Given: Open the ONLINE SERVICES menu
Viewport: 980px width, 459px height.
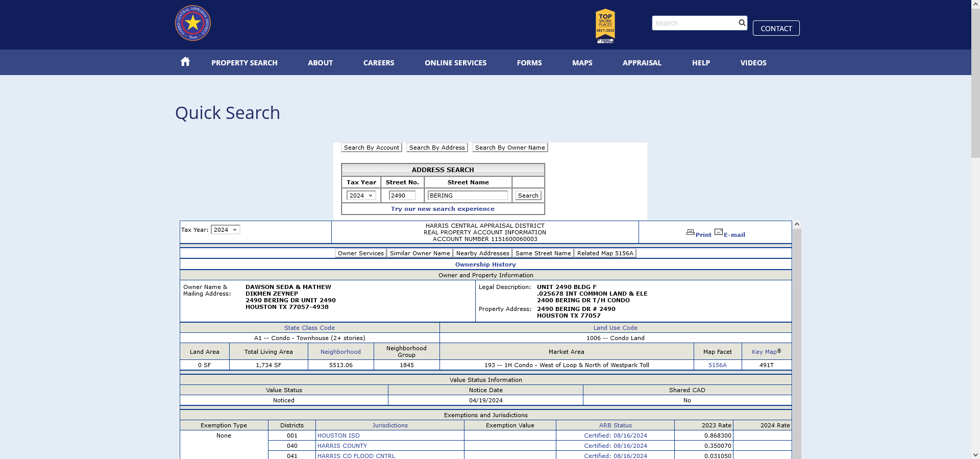Looking at the screenshot, I should [455, 63].
